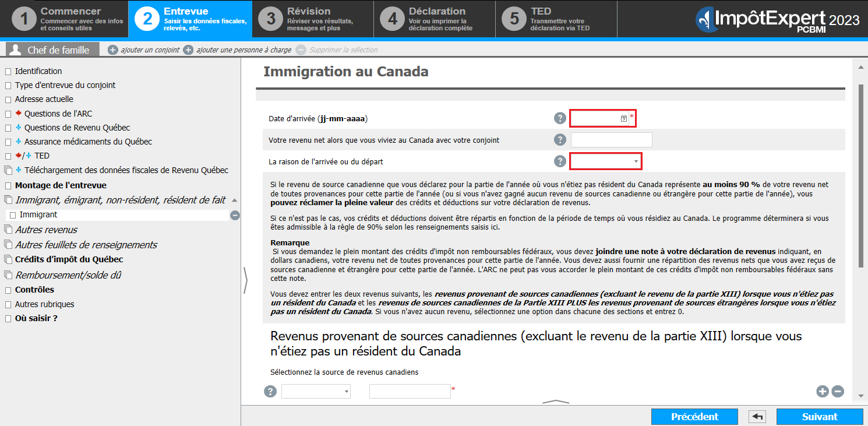Select the Entrevue step tab

click(x=190, y=19)
